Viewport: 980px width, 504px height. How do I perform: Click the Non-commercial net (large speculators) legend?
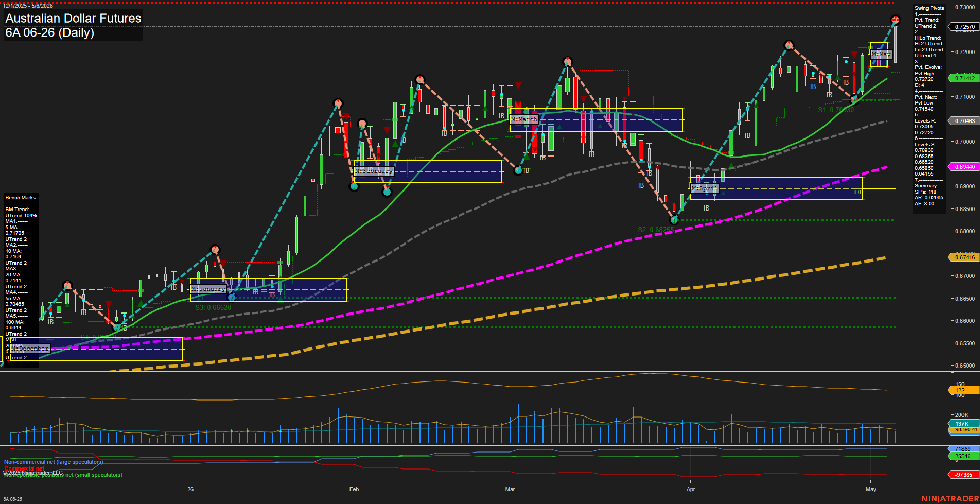pos(54,462)
